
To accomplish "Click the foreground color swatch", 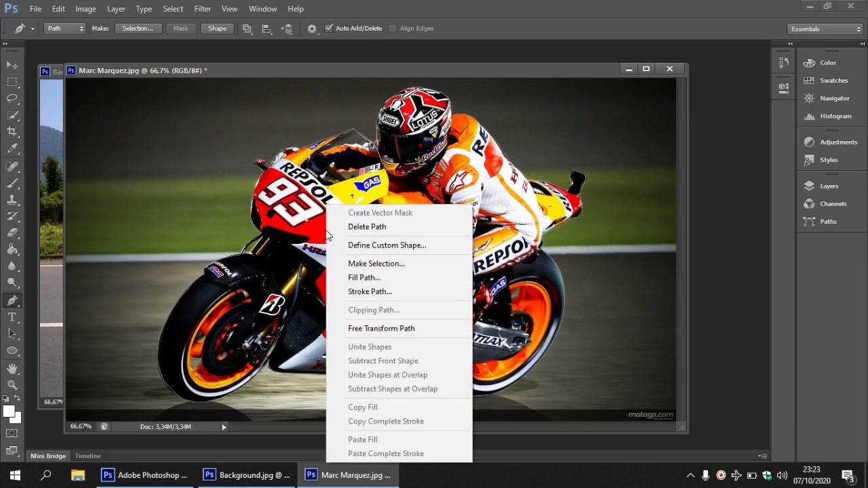I will coord(7,411).
